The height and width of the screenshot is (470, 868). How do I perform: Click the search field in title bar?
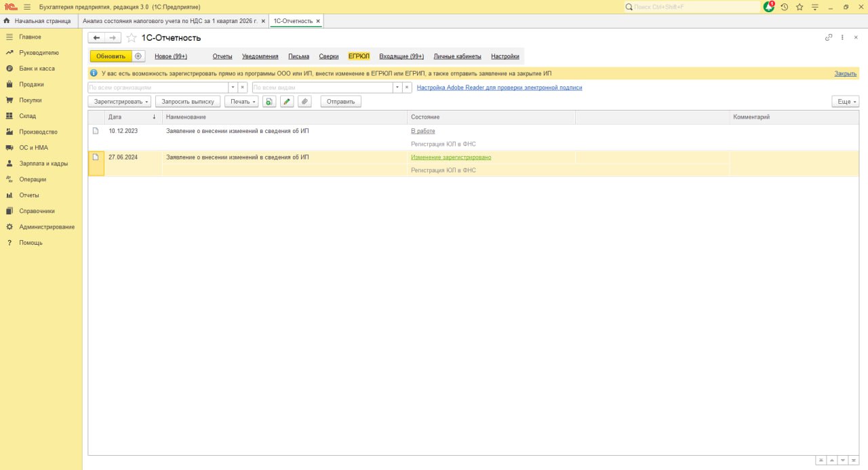692,7
